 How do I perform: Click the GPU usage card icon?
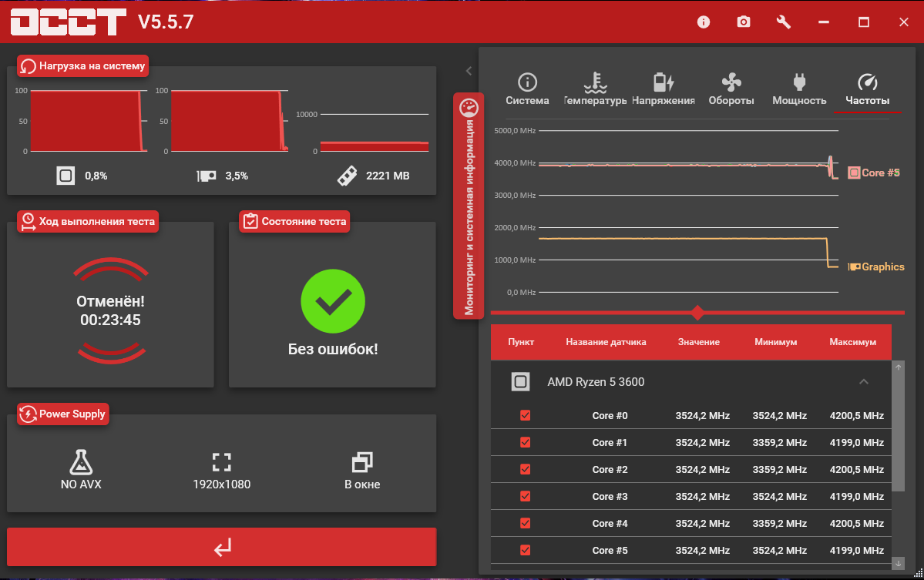click(207, 176)
